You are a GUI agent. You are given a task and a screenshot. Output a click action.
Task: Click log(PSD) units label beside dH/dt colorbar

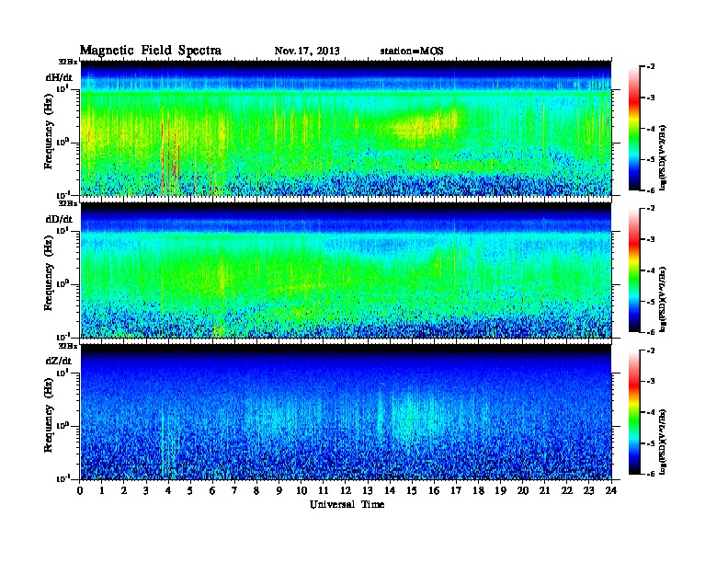[x=664, y=157]
